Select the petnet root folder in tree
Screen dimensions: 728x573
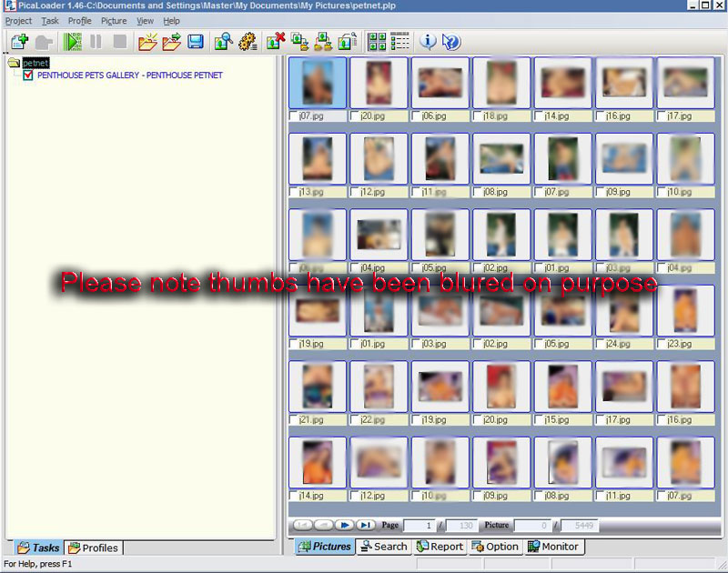[35, 64]
